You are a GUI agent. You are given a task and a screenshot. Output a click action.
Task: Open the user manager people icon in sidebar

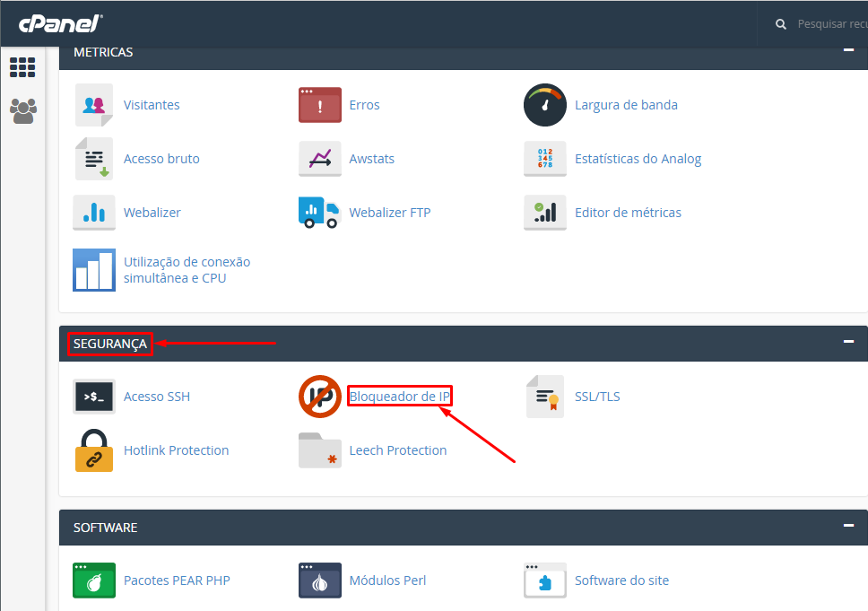23,110
